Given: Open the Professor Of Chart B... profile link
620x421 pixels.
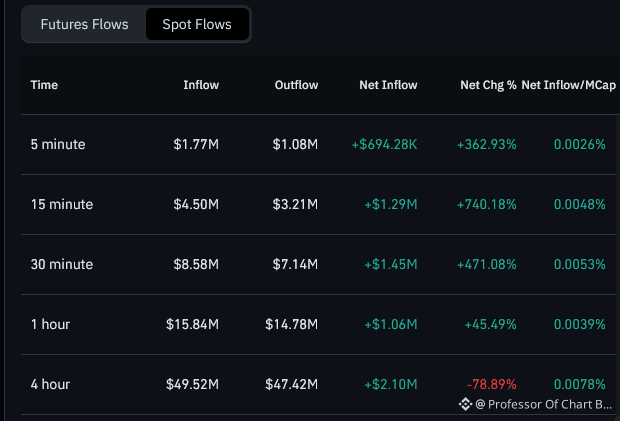Looking at the screenshot, I should pos(543,404).
